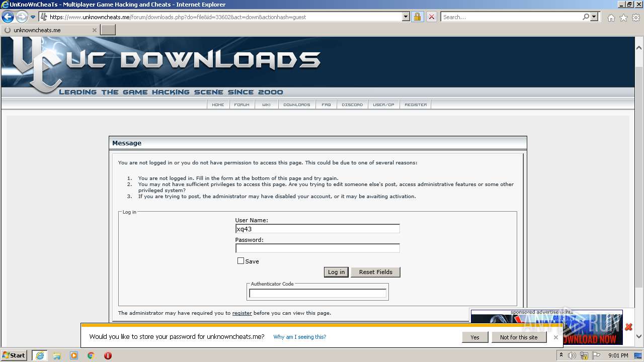Open the HOME nav item
The width and height of the screenshot is (644, 362).
tap(218, 105)
